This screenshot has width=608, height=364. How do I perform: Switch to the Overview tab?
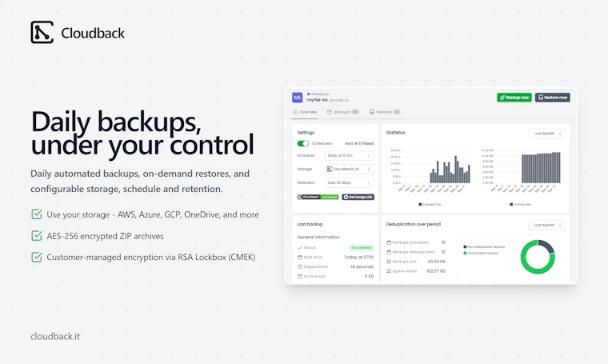tap(305, 112)
